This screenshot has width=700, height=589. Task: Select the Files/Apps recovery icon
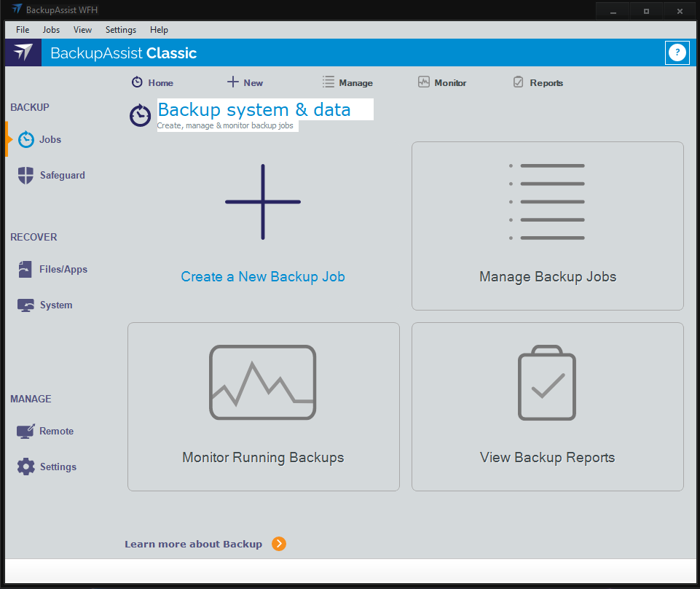(25, 269)
